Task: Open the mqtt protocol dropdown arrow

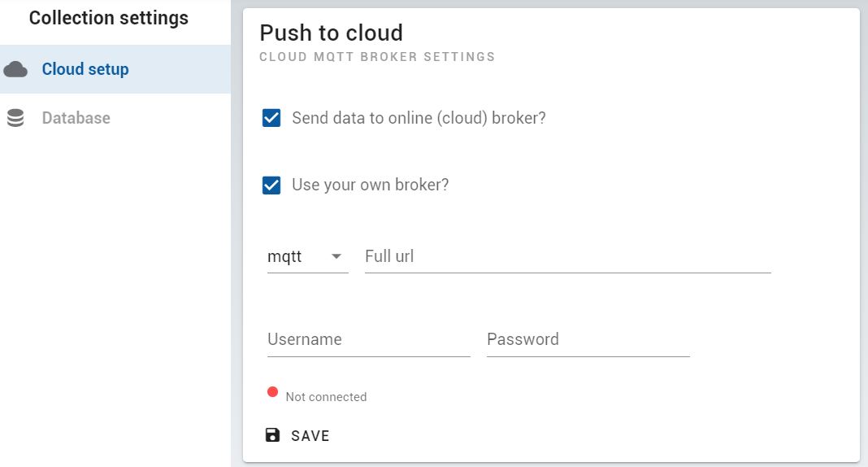Action: (x=336, y=256)
